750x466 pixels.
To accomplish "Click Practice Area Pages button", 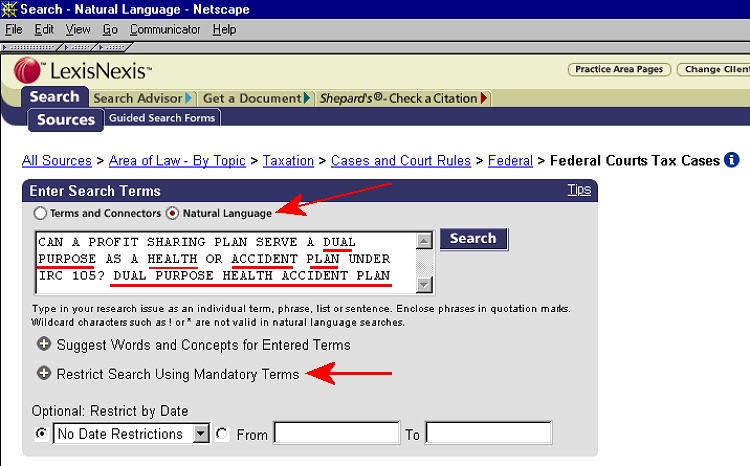I will 619,69.
